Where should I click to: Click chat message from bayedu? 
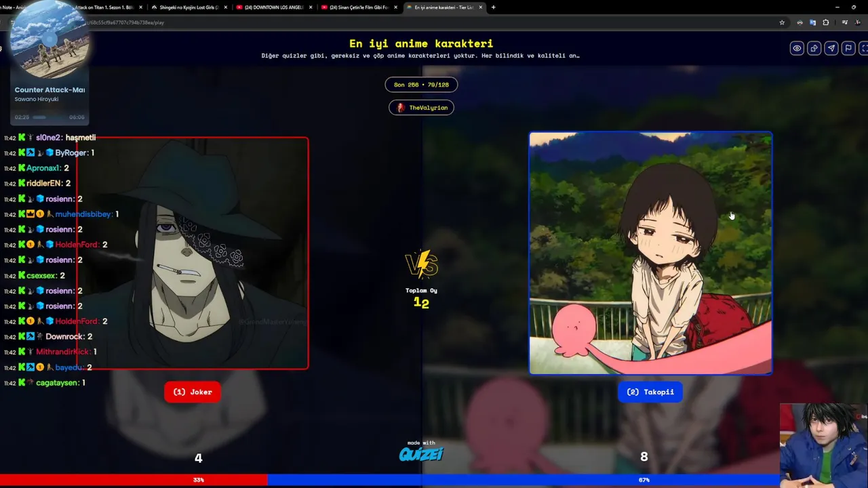click(x=48, y=367)
